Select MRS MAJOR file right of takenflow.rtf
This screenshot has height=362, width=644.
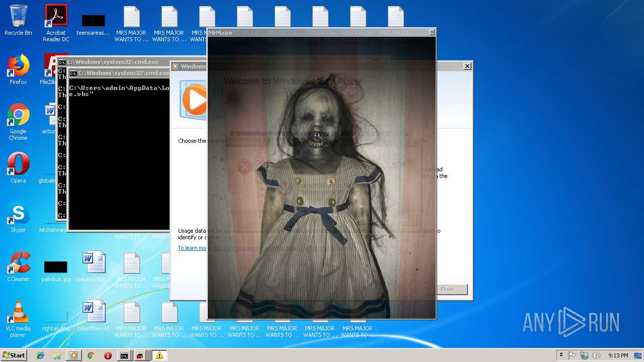tap(131, 320)
